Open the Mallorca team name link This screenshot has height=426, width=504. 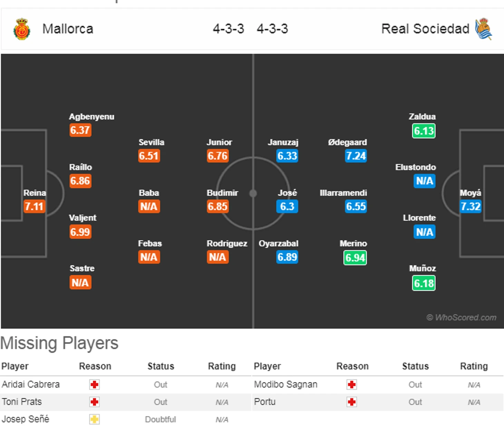[68, 29]
